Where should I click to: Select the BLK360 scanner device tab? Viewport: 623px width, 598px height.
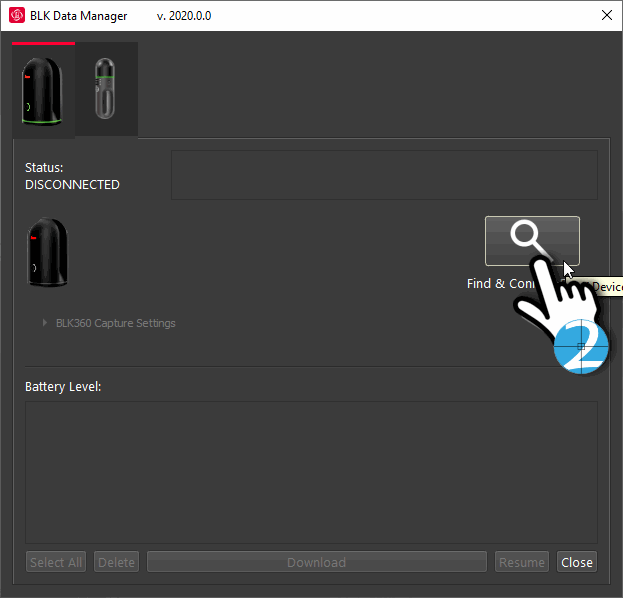coord(43,91)
